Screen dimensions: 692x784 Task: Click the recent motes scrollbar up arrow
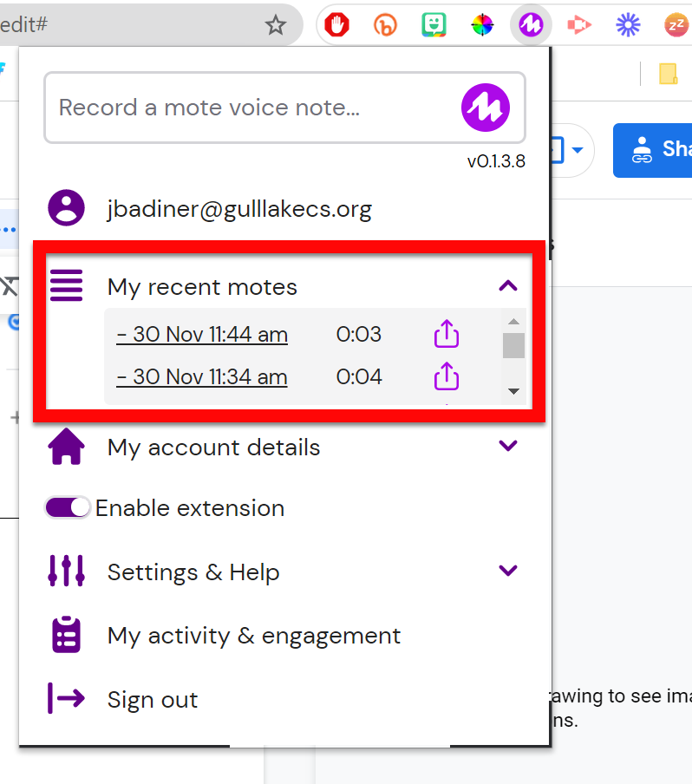pos(513,322)
